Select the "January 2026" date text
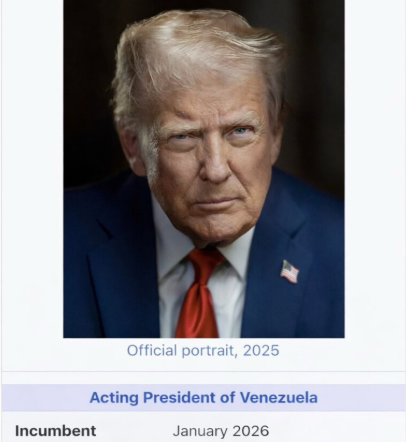This screenshot has width=406, height=442. (221, 431)
